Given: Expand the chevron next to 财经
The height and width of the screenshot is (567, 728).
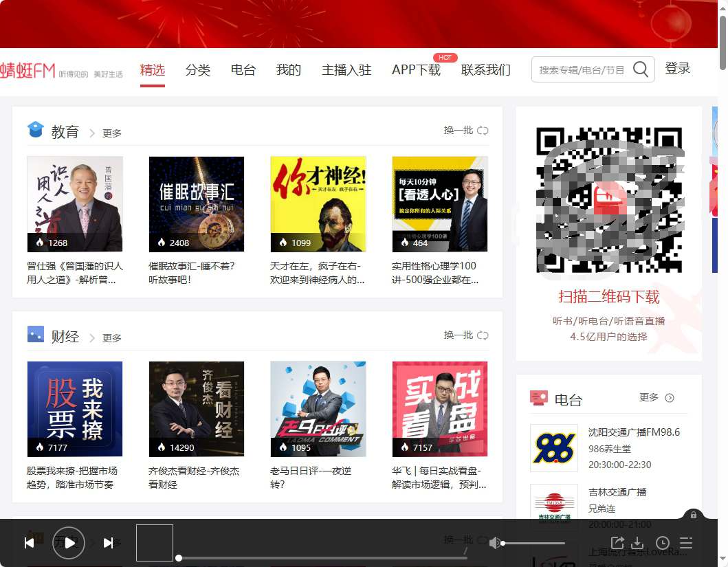Looking at the screenshot, I should click(x=92, y=338).
